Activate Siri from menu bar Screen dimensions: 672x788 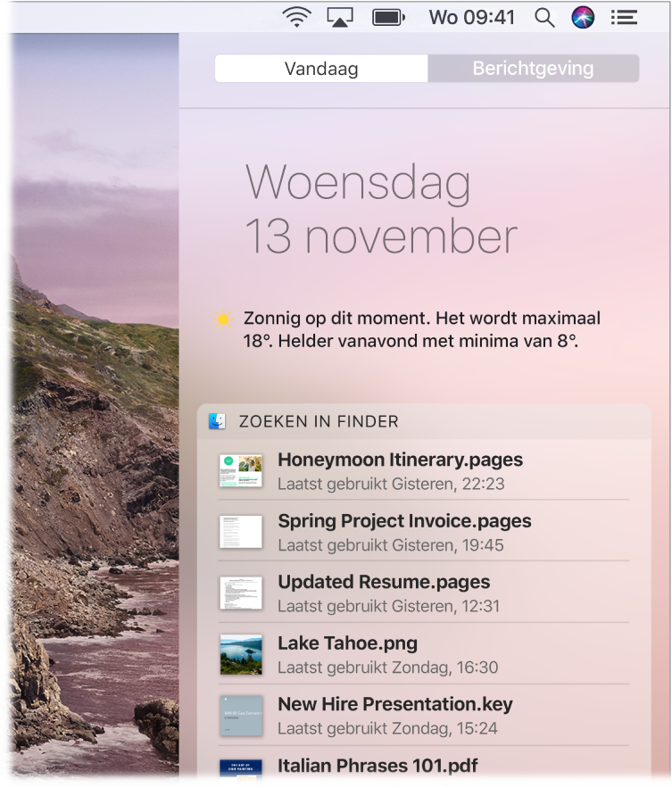(583, 18)
